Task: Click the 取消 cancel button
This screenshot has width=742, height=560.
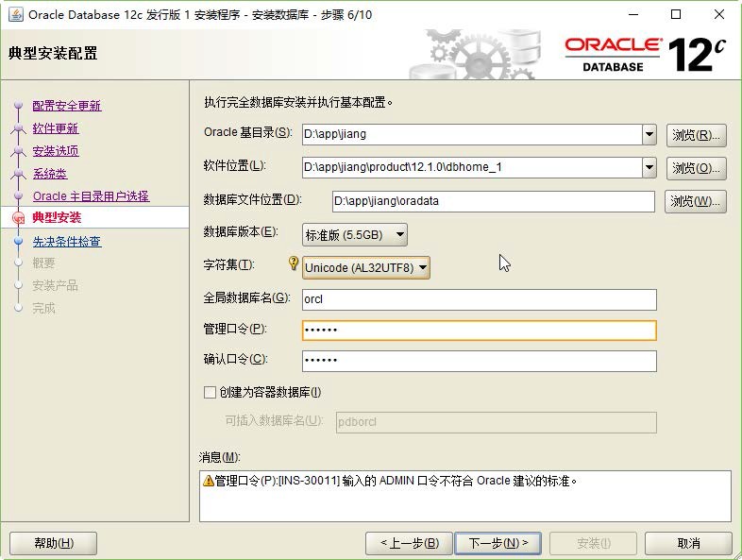Action: 688,543
